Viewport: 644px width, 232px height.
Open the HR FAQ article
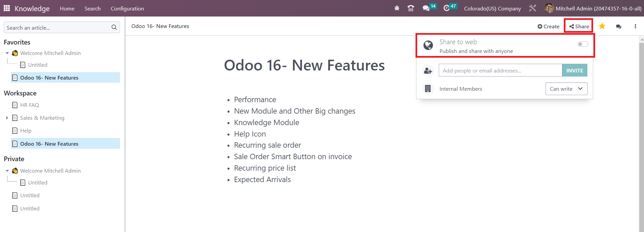tap(30, 105)
